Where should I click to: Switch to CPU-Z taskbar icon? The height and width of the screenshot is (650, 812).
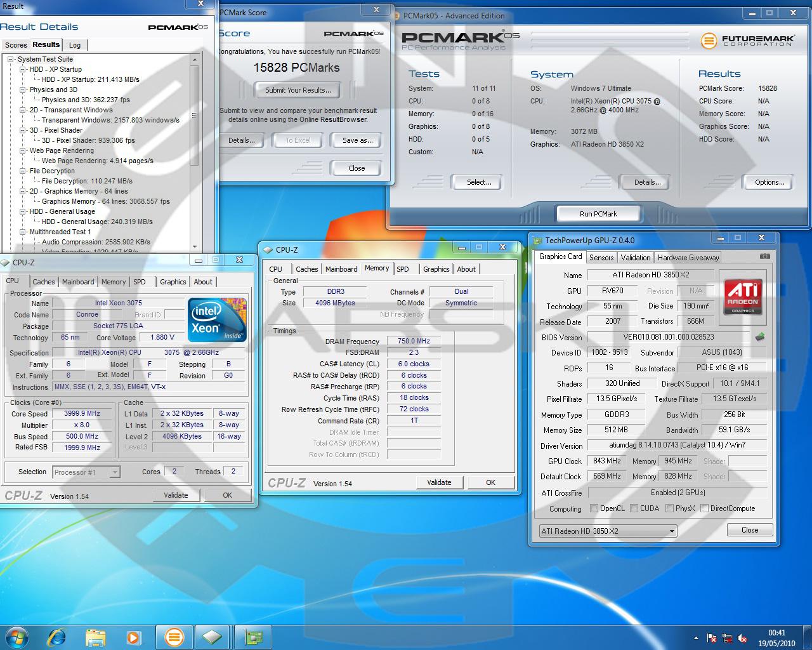click(x=213, y=637)
